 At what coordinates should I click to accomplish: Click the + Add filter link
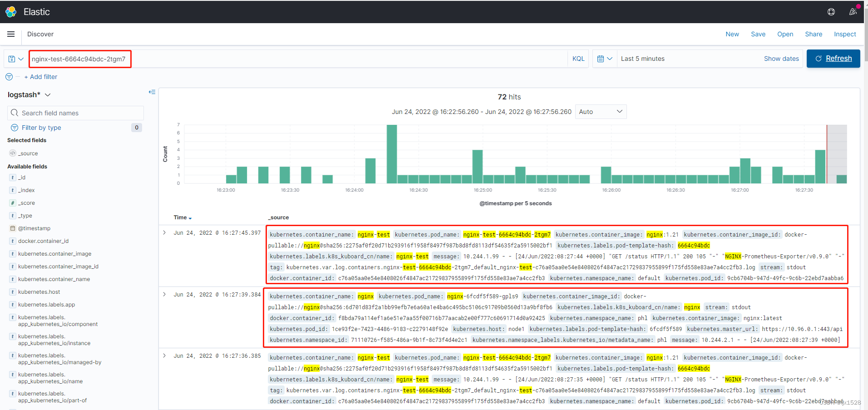(41, 77)
